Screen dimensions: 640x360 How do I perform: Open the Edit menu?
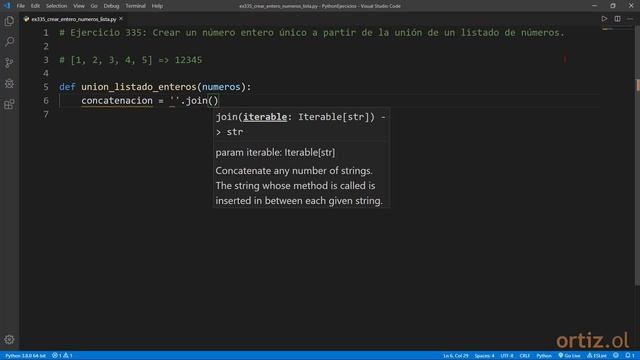pyautogui.click(x=35, y=6)
